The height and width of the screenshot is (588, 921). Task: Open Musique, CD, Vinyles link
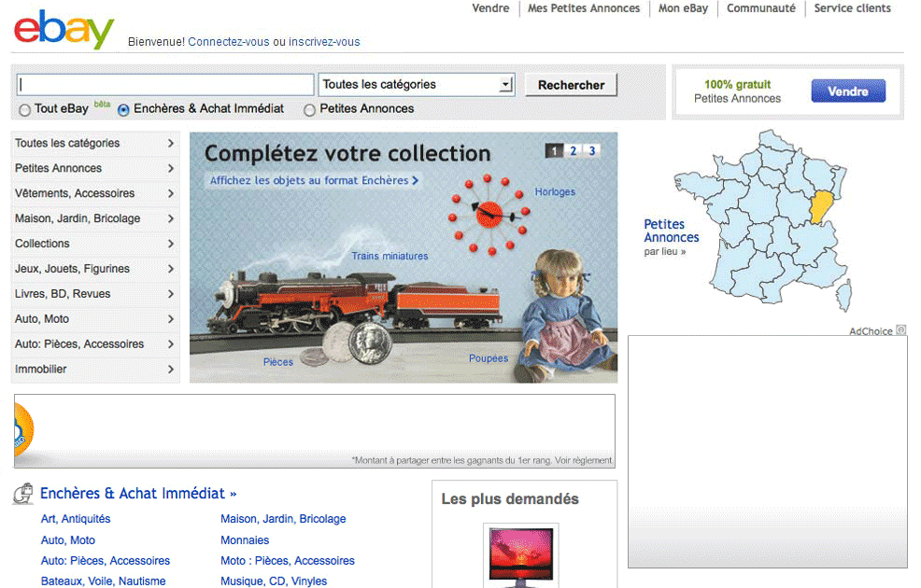click(274, 581)
